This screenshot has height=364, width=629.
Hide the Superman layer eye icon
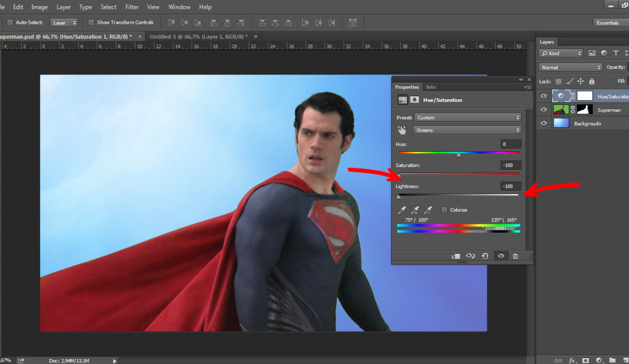[543, 109]
